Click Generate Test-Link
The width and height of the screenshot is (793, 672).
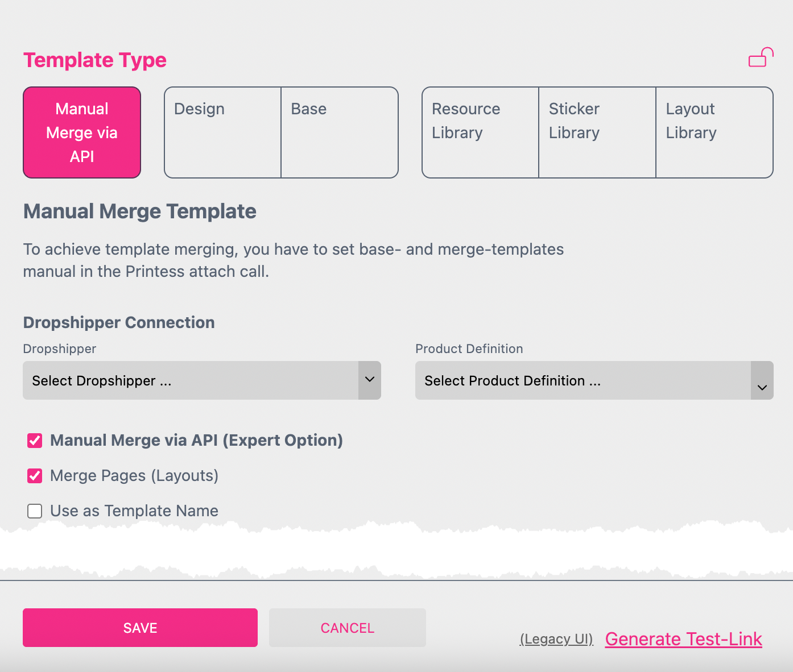[683, 638]
